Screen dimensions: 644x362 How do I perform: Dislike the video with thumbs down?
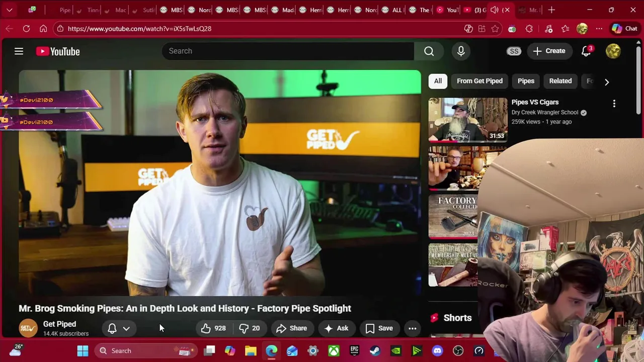250,328
